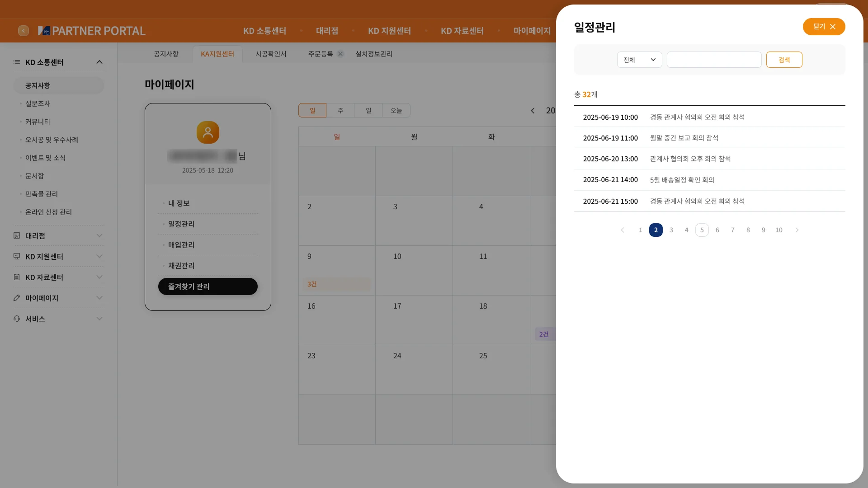Go to pagination page 3
868x488 pixels.
tap(671, 230)
